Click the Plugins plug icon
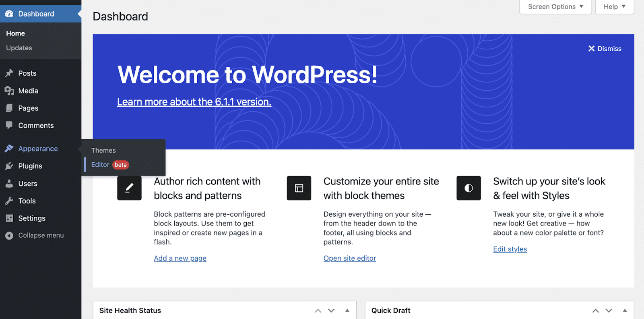Image resolution: width=644 pixels, height=319 pixels. 9,166
